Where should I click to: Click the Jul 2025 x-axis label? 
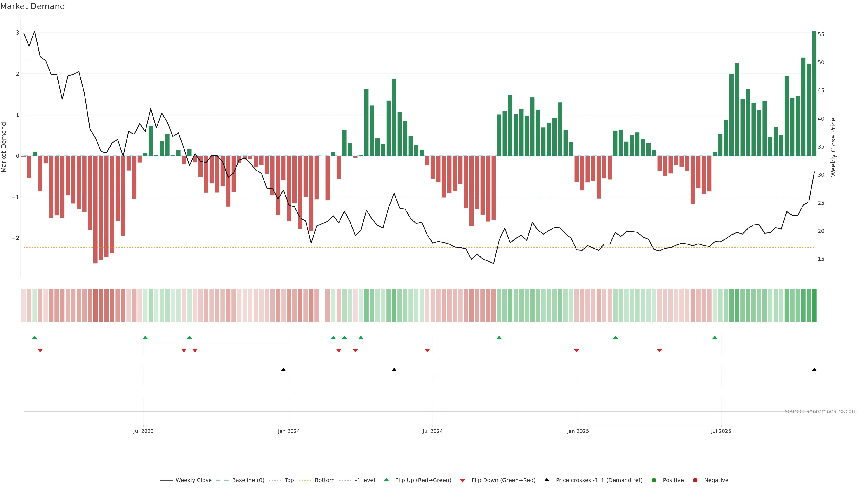[721, 431]
